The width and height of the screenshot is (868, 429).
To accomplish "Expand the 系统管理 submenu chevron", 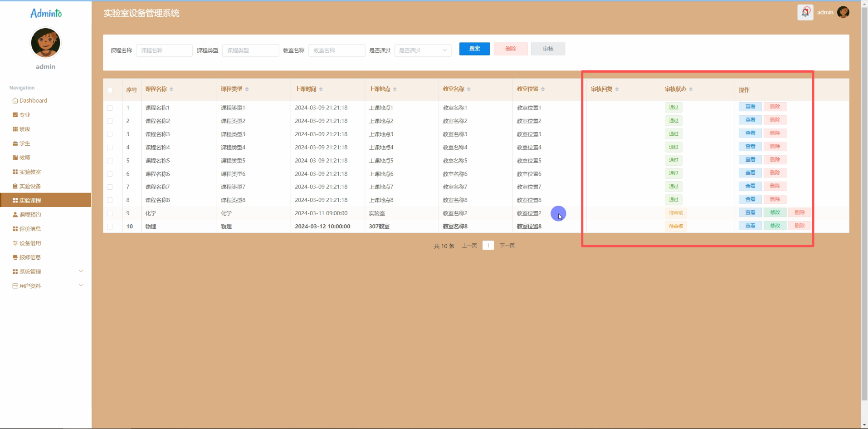I will click(x=81, y=271).
